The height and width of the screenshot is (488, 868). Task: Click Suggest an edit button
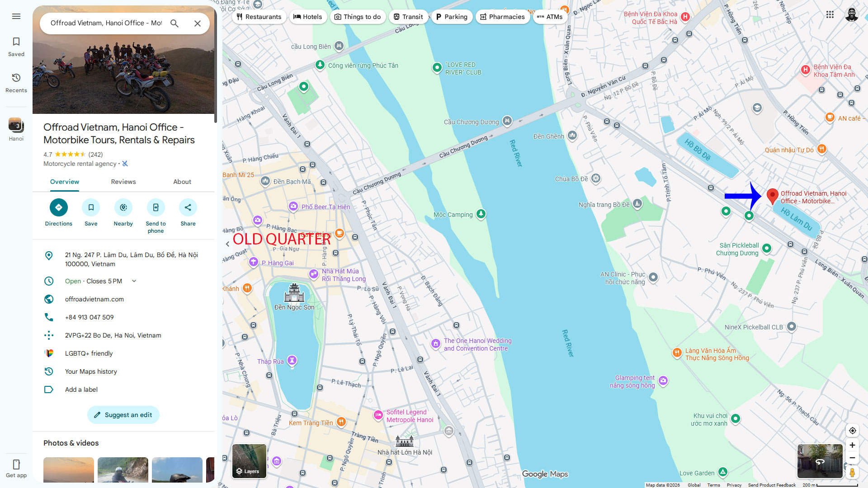[x=123, y=415]
